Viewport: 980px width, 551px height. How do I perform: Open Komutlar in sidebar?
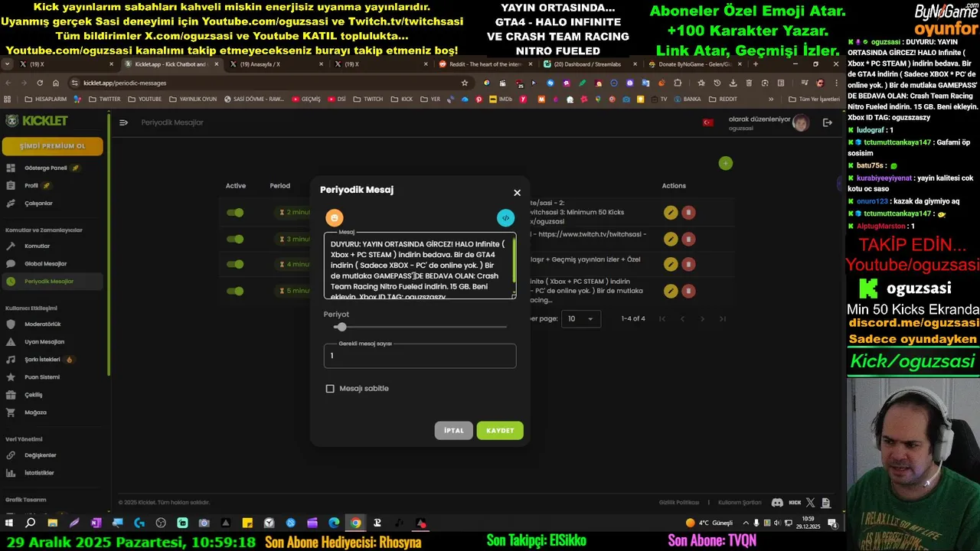click(x=52, y=246)
